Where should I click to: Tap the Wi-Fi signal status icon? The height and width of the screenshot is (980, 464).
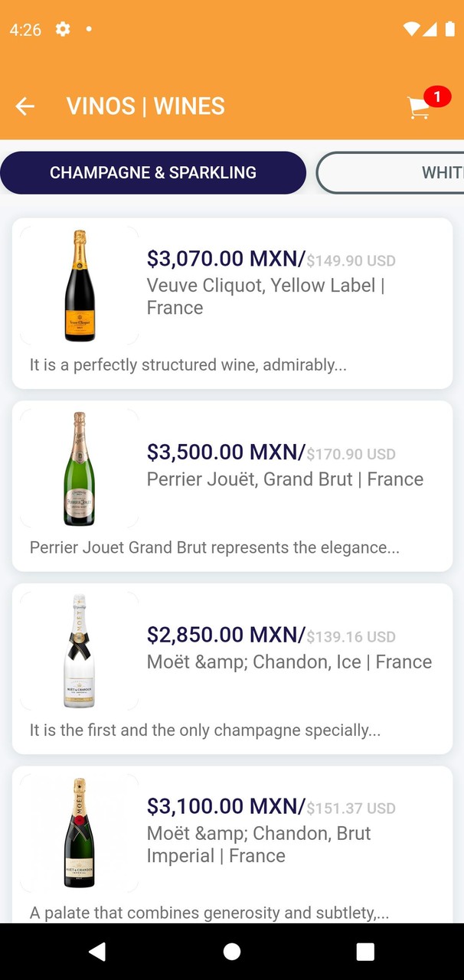coord(412,29)
